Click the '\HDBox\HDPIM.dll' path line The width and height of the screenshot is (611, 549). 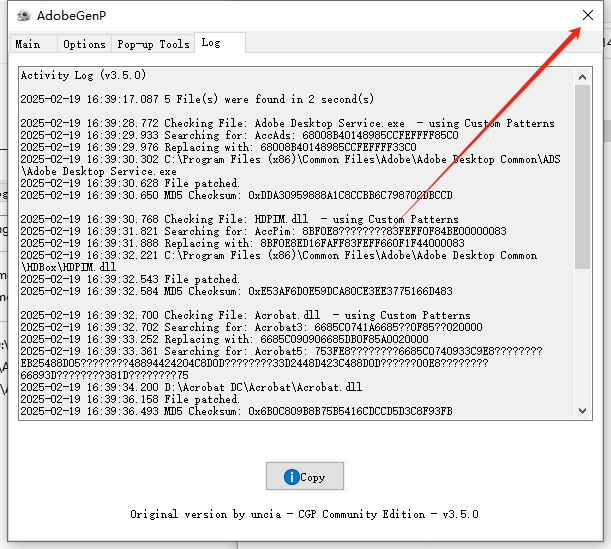coord(69,267)
